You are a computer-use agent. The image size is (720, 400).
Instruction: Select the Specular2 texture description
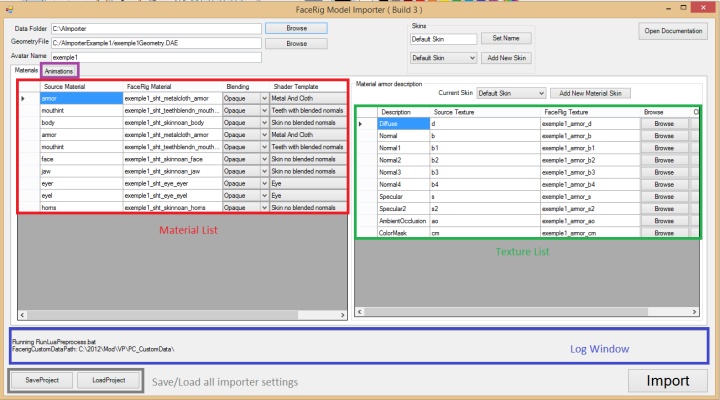click(x=404, y=208)
